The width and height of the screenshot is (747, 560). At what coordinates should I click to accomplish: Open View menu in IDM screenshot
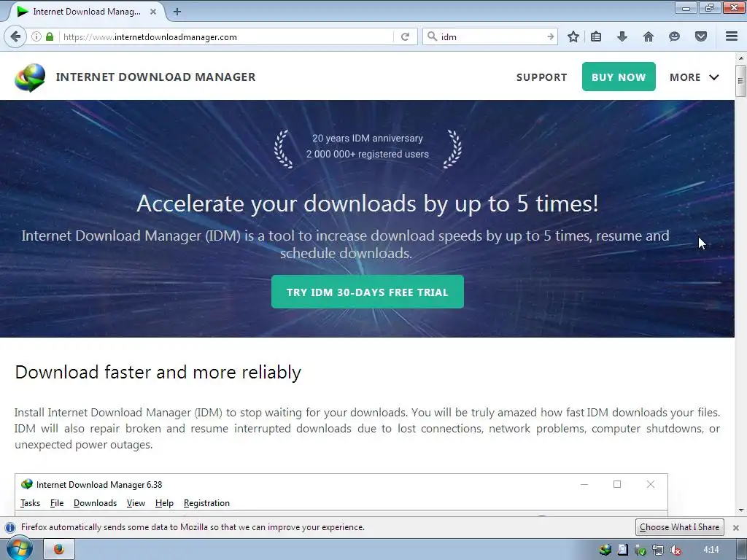(136, 503)
